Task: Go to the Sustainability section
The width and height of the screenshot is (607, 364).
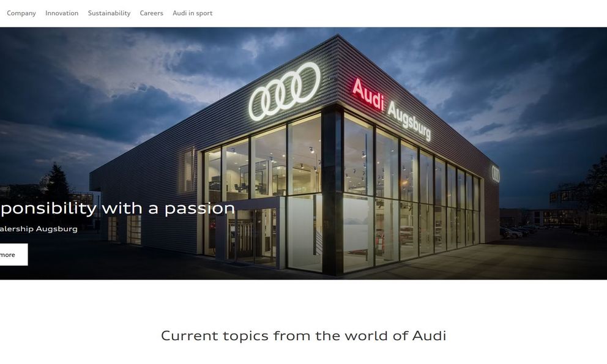Action: coord(109,13)
